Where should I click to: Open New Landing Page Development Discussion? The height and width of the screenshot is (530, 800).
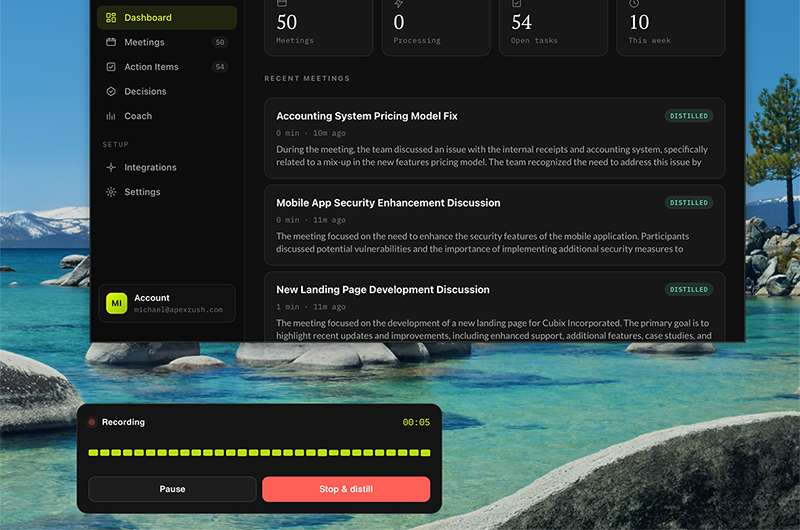point(494,306)
